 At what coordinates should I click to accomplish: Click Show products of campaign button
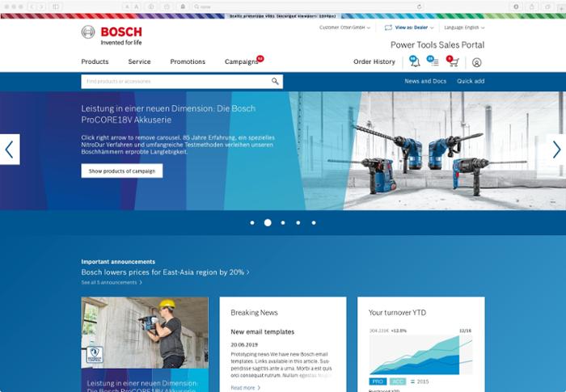(122, 171)
